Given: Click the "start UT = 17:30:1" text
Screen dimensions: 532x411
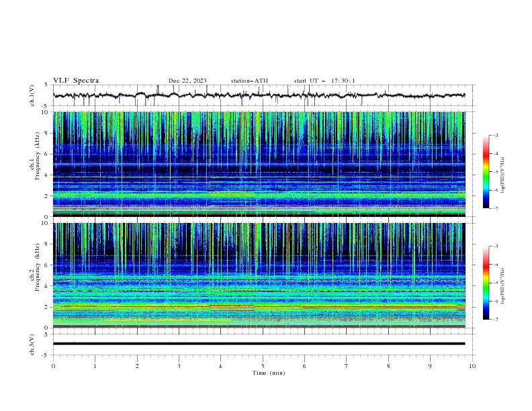Looking at the screenshot, I should (324, 81).
